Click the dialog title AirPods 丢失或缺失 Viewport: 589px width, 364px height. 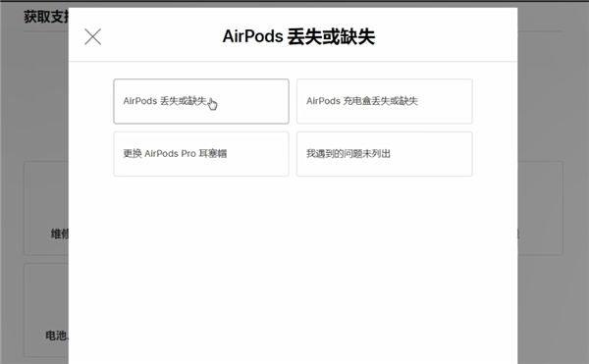click(298, 36)
